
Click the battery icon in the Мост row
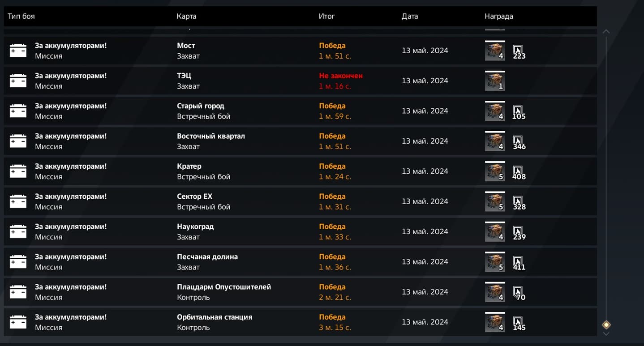pos(18,51)
